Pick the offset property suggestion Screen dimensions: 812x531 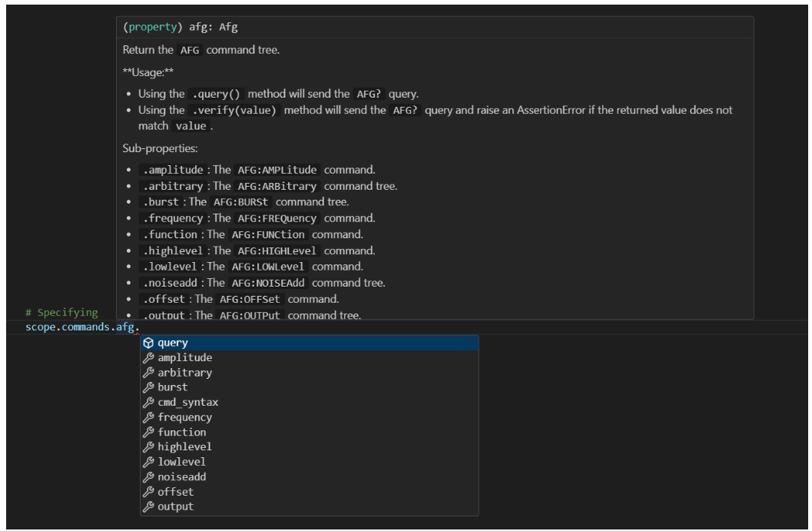[176, 492]
